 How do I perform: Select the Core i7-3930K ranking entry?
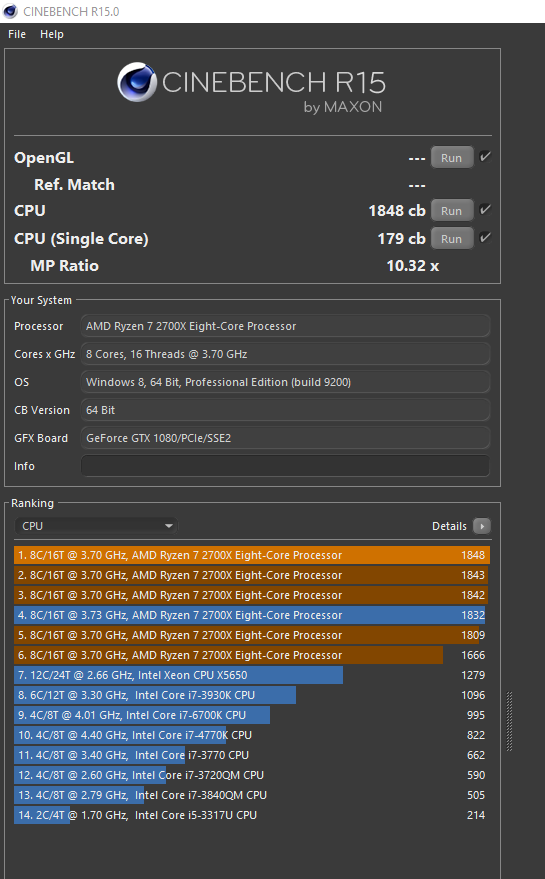252,695
